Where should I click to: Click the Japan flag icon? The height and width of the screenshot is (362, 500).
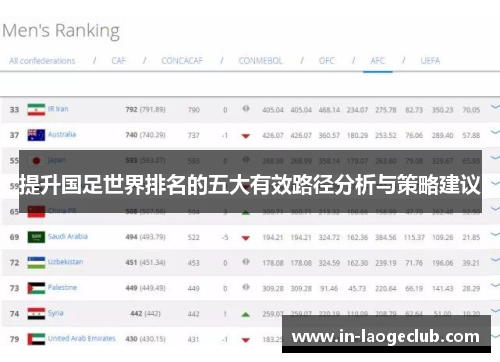coord(36,160)
